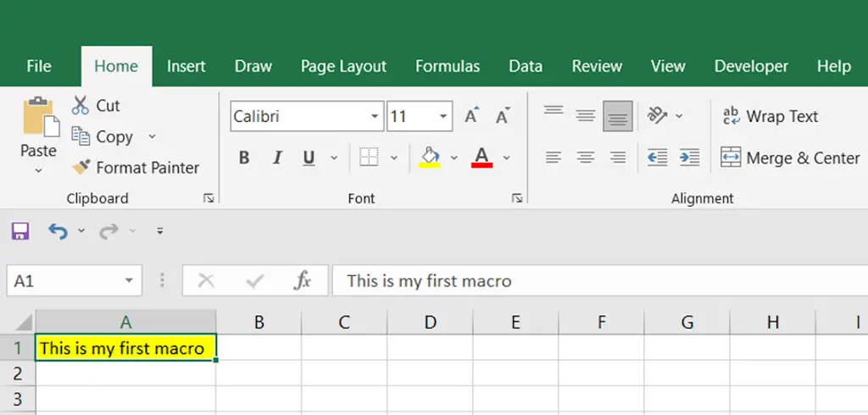Switch to the Formulas tab
868x415 pixels.
tap(448, 66)
